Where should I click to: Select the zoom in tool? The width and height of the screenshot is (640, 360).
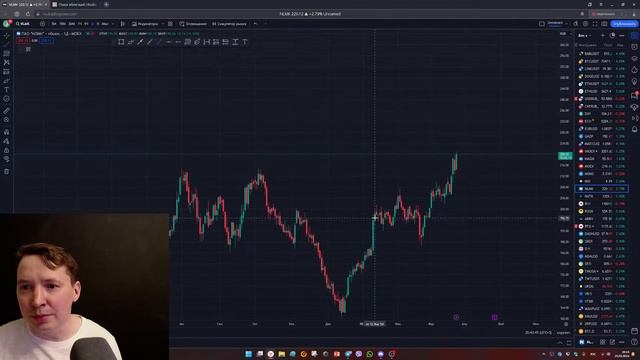[7, 120]
